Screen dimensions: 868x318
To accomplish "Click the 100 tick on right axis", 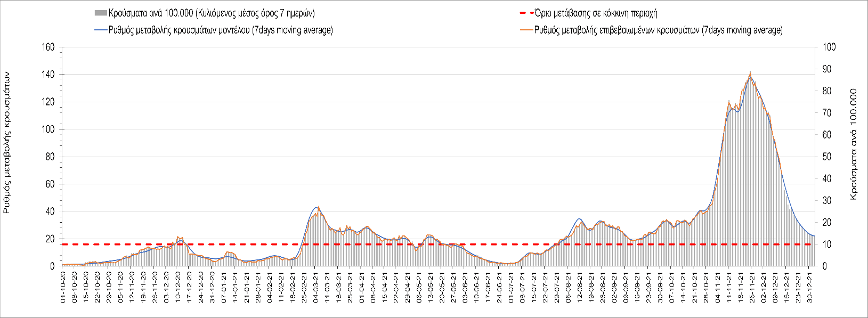I will pos(829,47).
